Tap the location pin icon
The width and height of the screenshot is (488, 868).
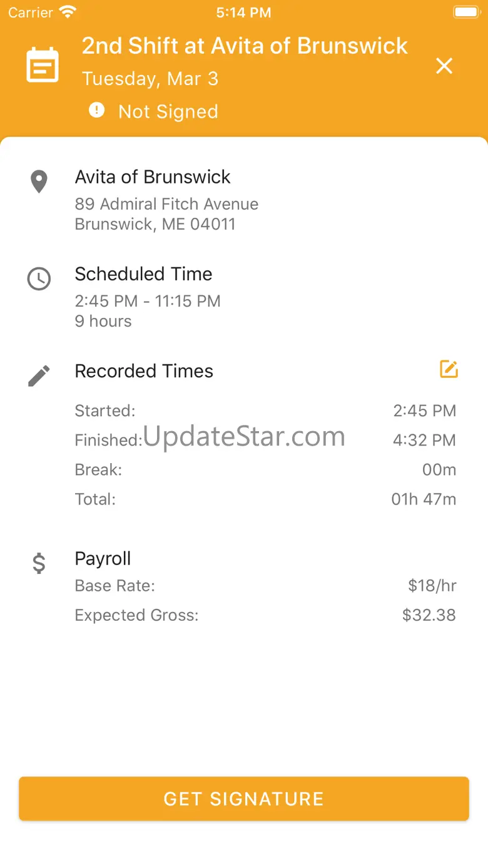point(39,181)
